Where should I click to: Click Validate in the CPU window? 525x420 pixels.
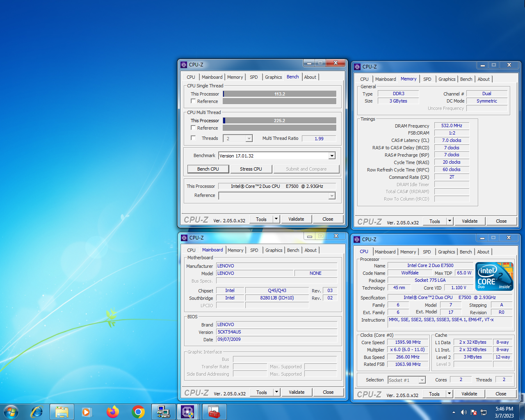pyautogui.click(x=469, y=394)
